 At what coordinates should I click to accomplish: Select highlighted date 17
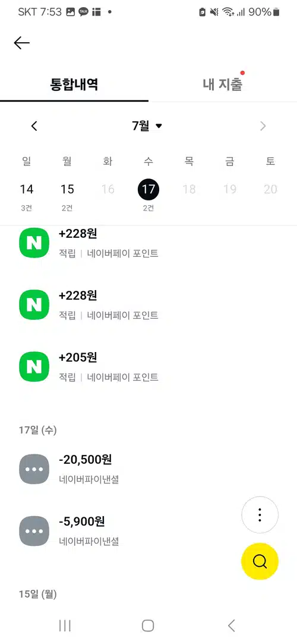point(148,189)
